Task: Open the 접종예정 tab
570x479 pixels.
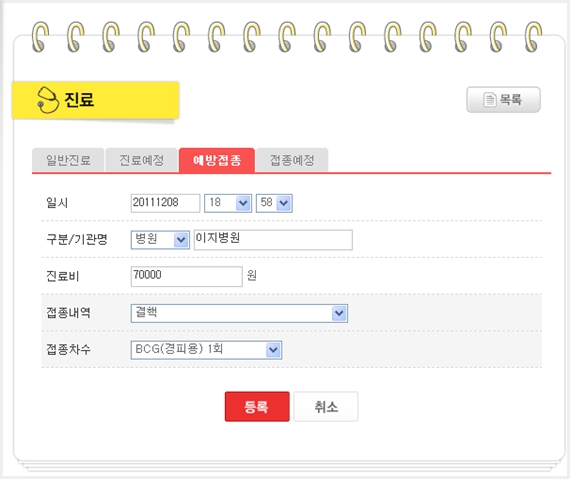Action: tap(292, 160)
